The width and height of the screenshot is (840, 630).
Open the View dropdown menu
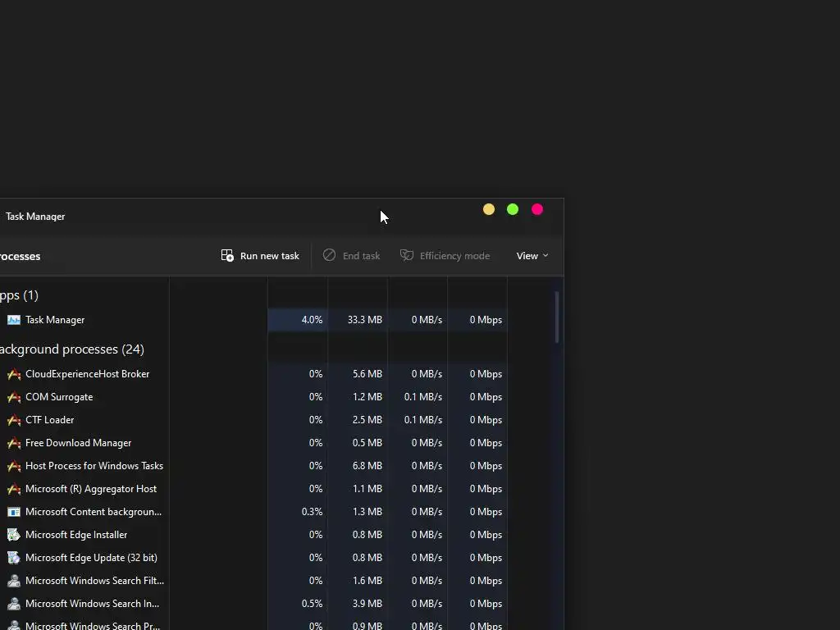(532, 256)
